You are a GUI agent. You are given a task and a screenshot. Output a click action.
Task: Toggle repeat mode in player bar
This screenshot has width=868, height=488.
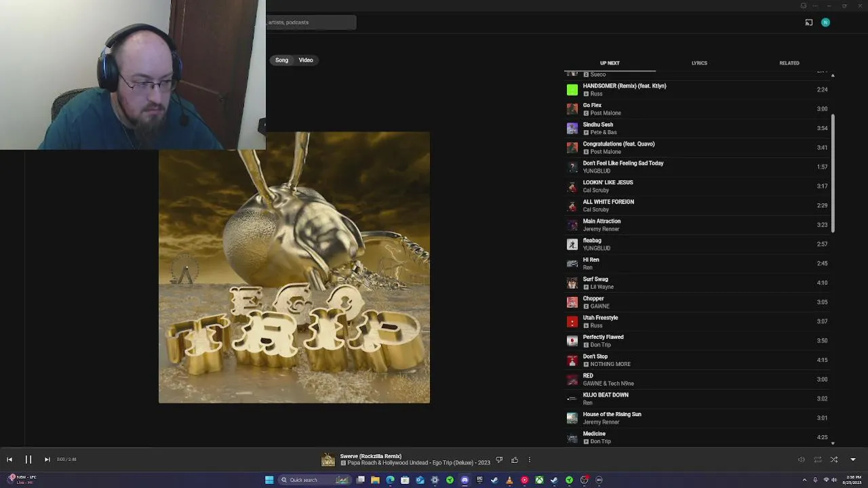(x=818, y=460)
